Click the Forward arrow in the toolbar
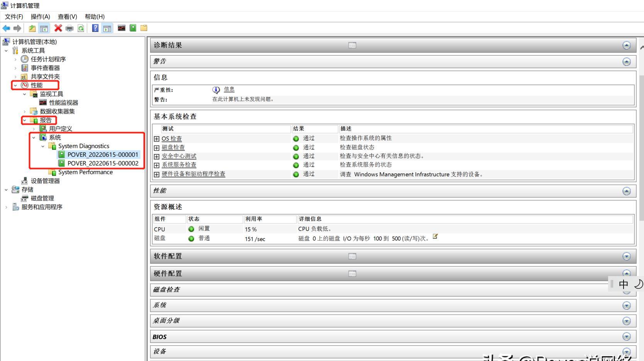The image size is (644, 361). coord(17,28)
